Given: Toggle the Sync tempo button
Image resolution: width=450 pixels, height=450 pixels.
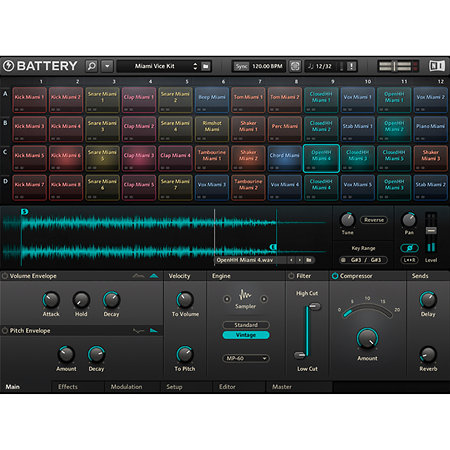Looking at the screenshot, I should point(241,66).
